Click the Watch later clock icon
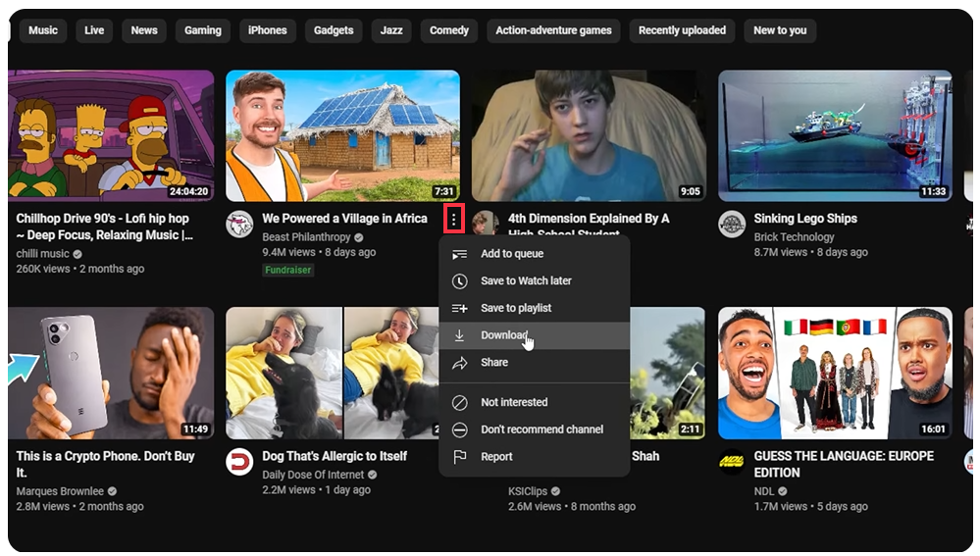The height and width of the screenshot is (556, 980). pos(459,281)
